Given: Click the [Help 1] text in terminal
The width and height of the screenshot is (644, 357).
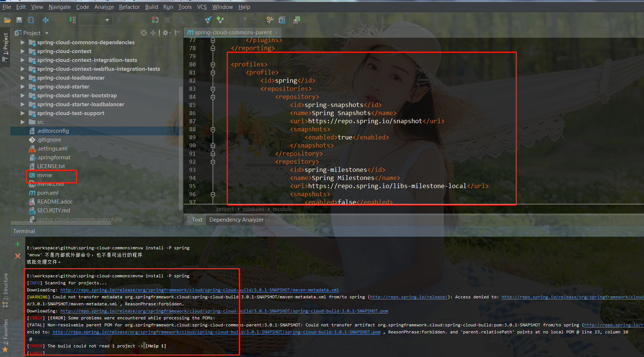Looking at the screenshot, I should point(156,346).
